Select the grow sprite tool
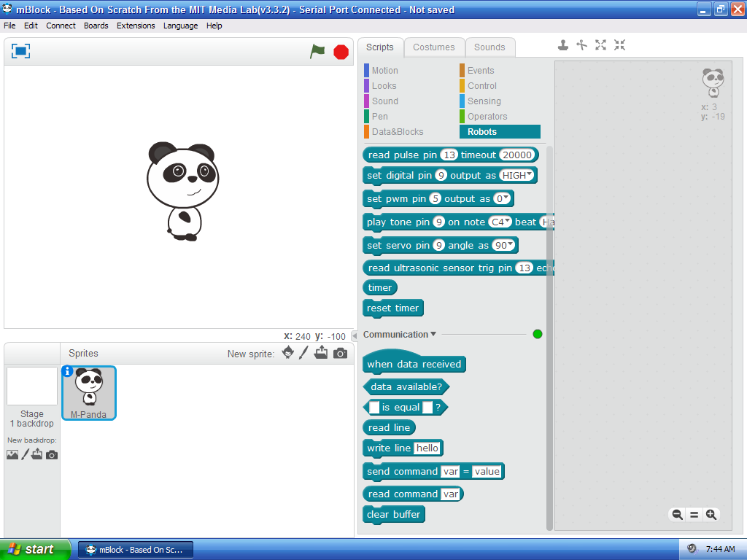The height and width of the screenshot is (560, 747). [601, 45]
